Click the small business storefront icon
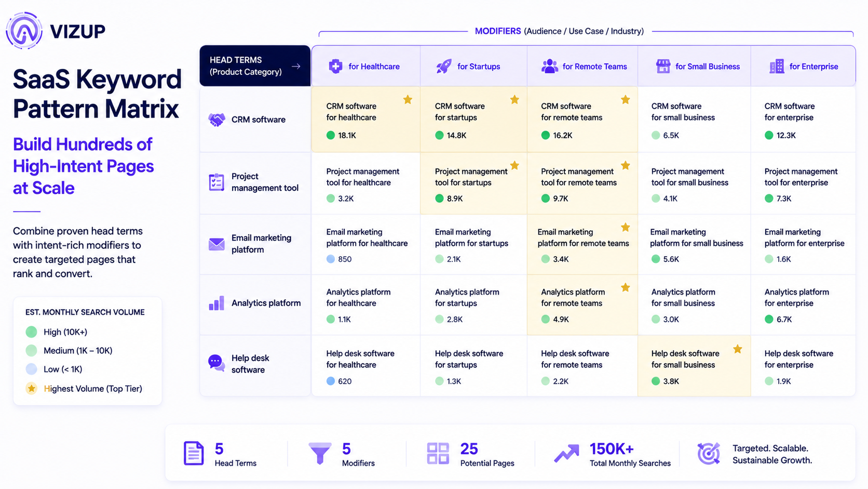Viewport: 868px width, 489px height. click(x=663, y=66)
